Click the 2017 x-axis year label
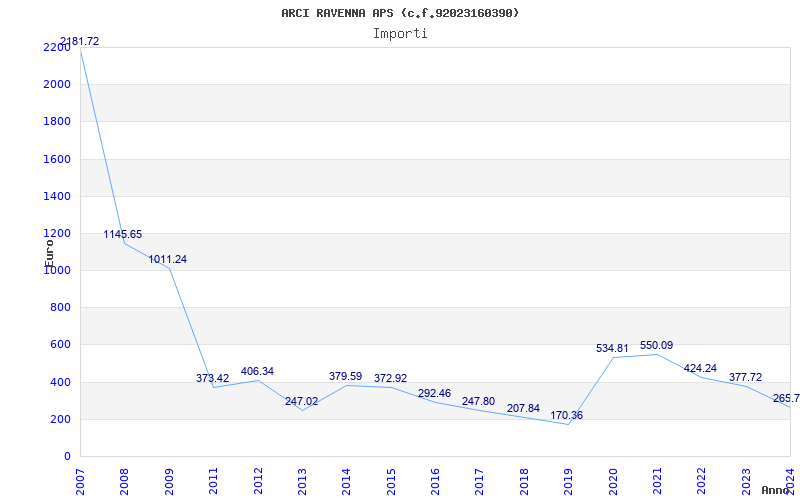800x500 pixels. click(x=480, y=481)
